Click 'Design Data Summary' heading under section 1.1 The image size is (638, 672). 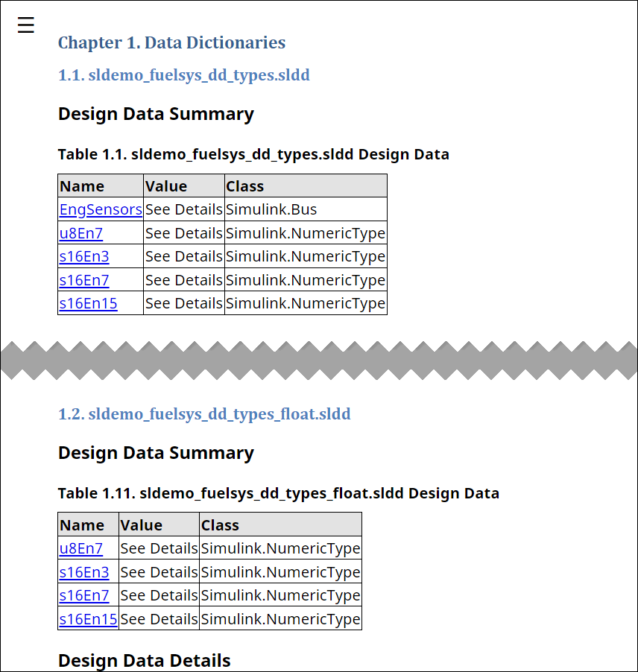(156, 114)
